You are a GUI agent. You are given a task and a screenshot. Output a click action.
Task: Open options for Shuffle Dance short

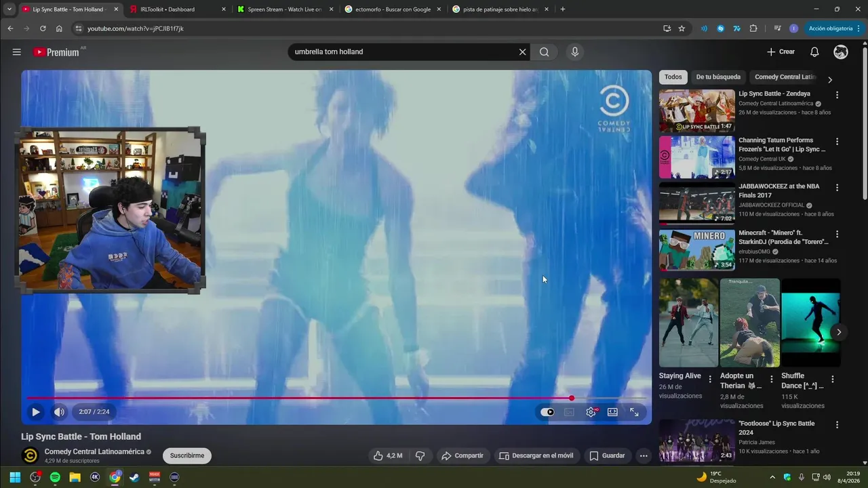833,380
